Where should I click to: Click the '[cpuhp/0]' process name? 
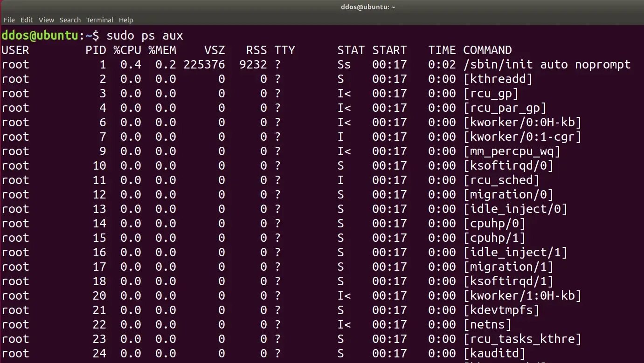[494, 223]
